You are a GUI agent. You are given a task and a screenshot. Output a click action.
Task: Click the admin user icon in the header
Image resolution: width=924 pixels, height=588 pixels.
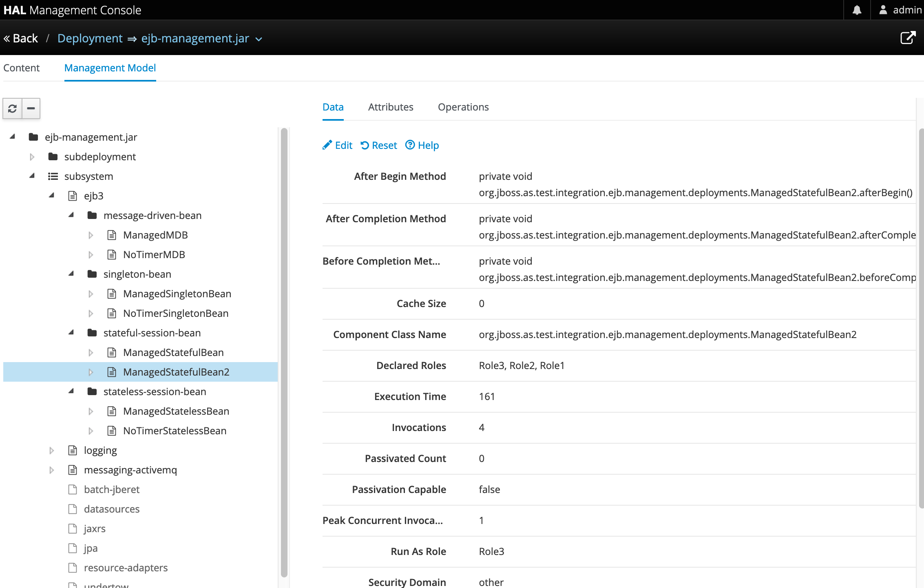(883, 9)
